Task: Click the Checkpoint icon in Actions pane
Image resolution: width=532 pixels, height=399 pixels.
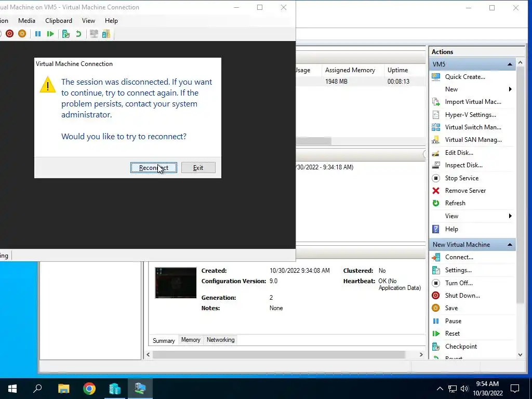Action: tap(436, 347)
